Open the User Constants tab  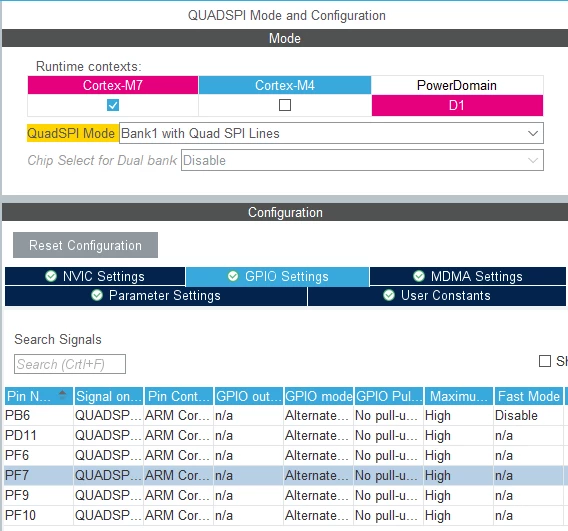coord(437,296)
